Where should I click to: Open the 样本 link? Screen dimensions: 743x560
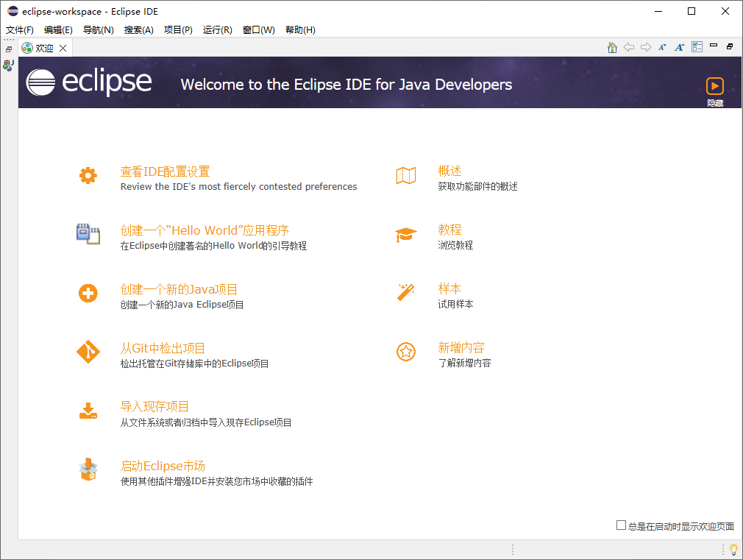[x=449, y=288]
